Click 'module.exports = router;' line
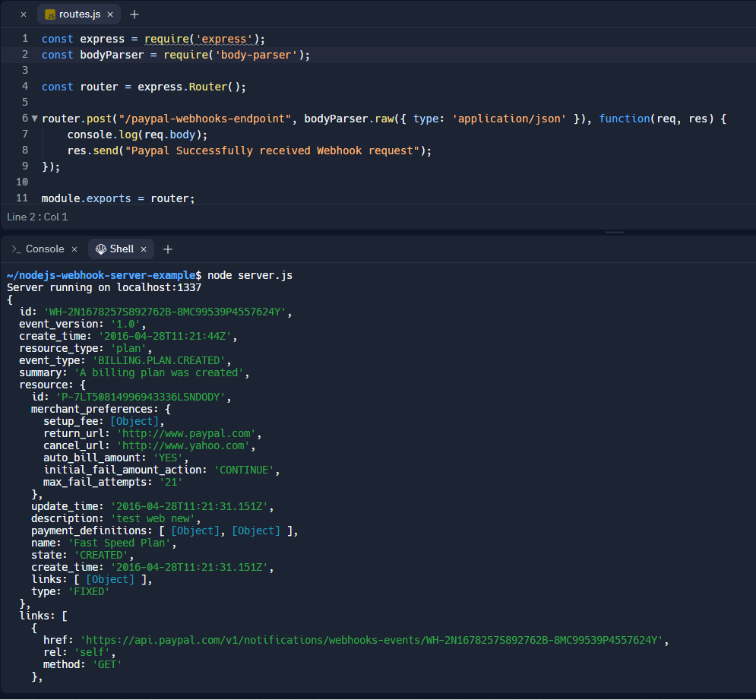756x700 pixels. 118,198
